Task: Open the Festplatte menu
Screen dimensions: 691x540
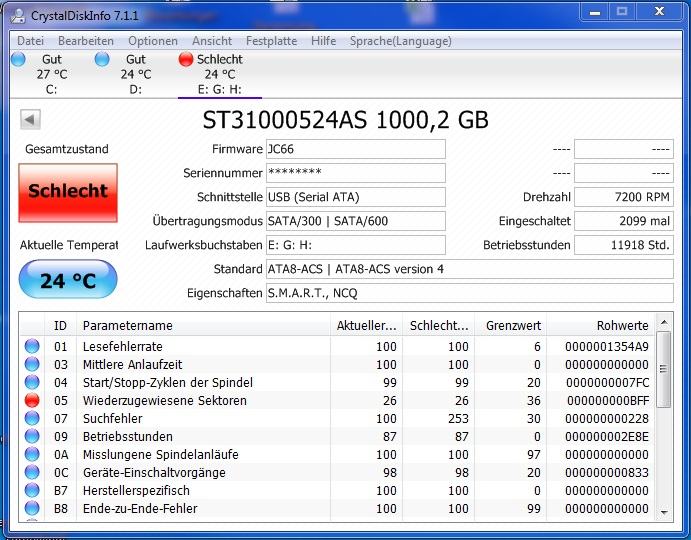Action: point(271,41)
